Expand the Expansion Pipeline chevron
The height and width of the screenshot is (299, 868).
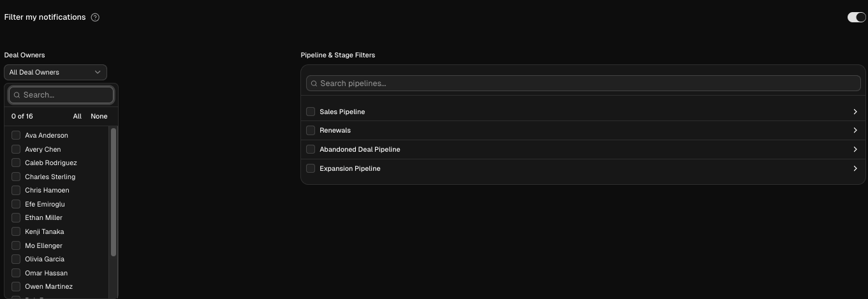click(x=855, y=168)
